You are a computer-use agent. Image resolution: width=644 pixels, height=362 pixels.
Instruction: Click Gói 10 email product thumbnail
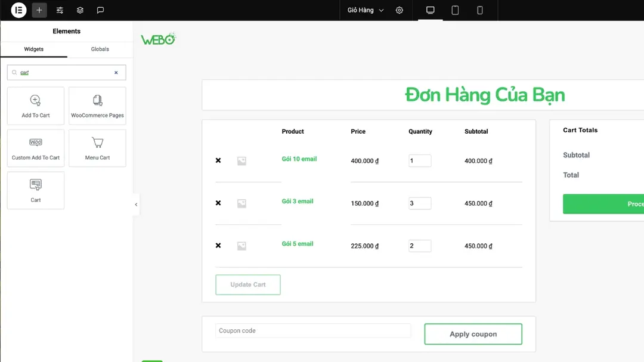241,161
